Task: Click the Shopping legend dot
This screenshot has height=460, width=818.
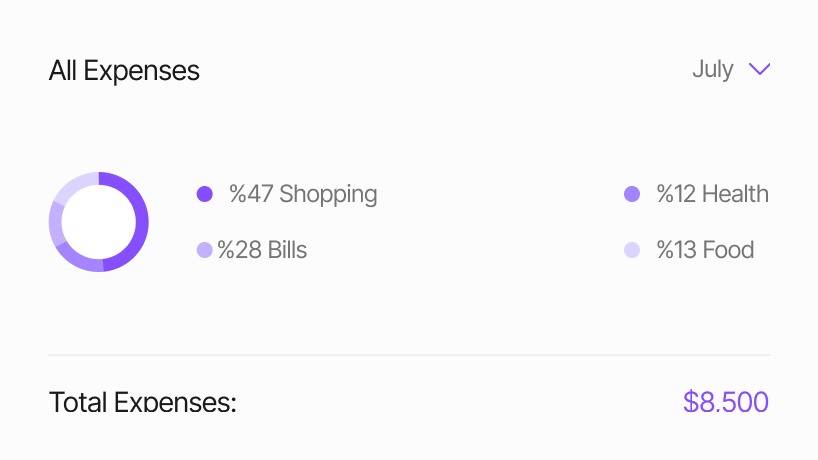Action: click(x=205, y=194)
